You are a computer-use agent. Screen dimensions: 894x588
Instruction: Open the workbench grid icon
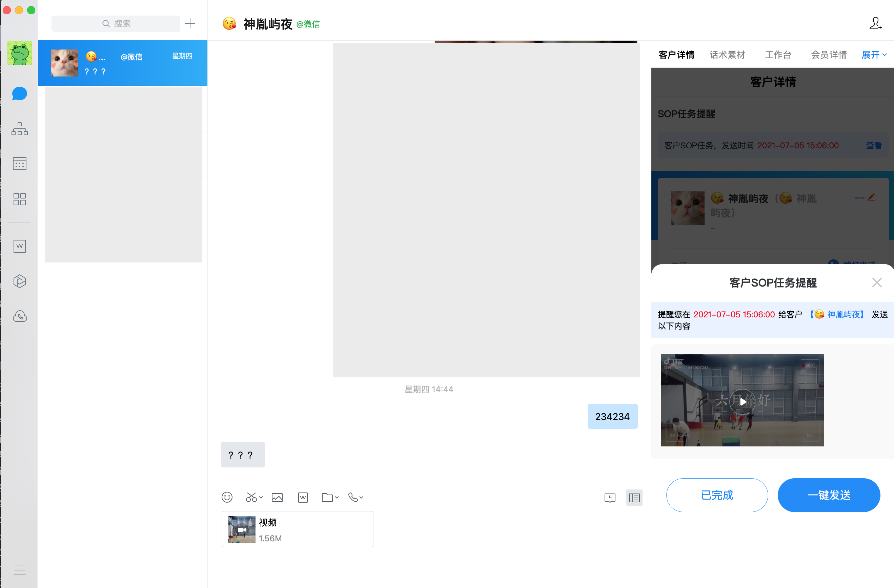20,199
